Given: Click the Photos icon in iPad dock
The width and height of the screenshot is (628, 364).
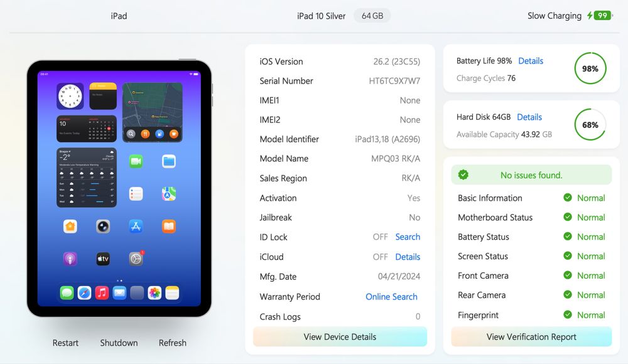Looking at the screenshot, I should coord(154,293).
